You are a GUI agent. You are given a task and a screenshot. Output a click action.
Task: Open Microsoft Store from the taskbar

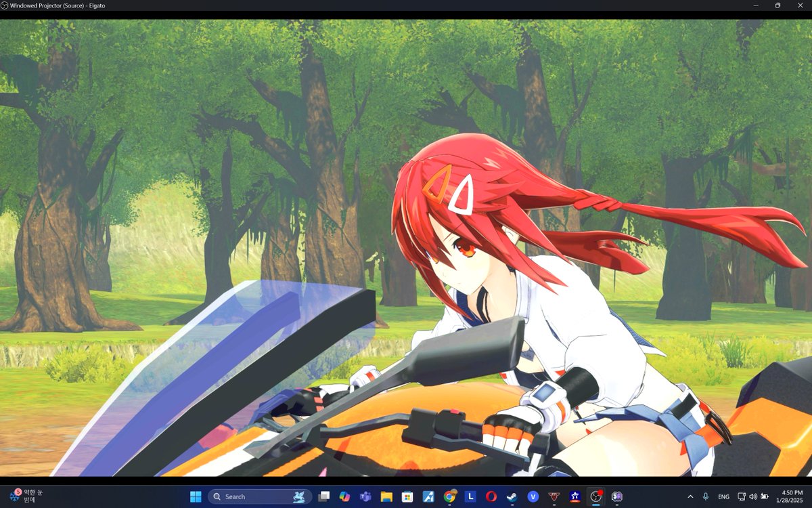(x=407, y=496)
